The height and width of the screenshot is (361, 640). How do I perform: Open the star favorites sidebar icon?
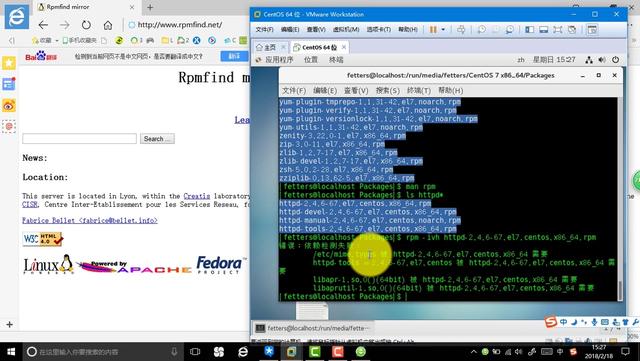(9, 63)
